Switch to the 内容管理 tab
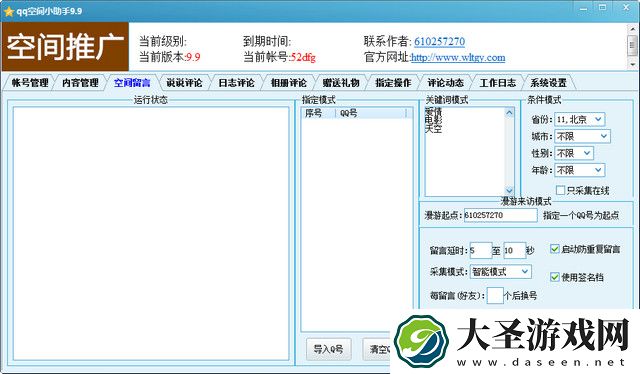This screenshot has height=374, width=640. coord(80,83)
